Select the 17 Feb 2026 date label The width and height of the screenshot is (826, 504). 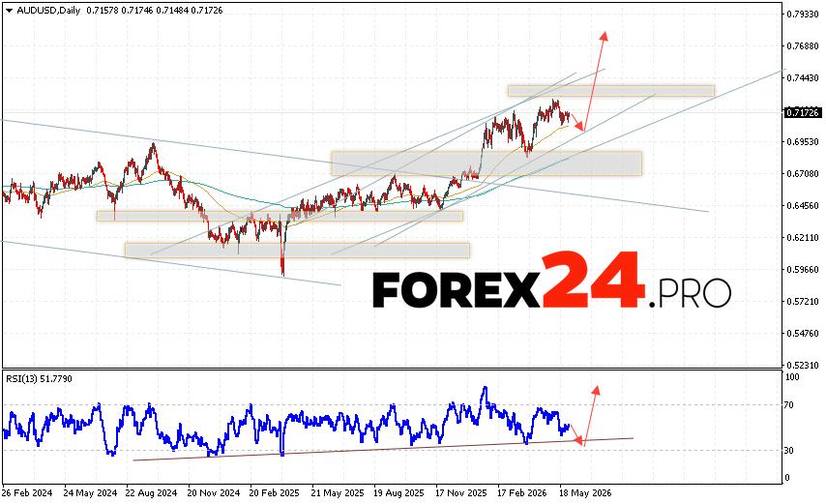point(522,493)
